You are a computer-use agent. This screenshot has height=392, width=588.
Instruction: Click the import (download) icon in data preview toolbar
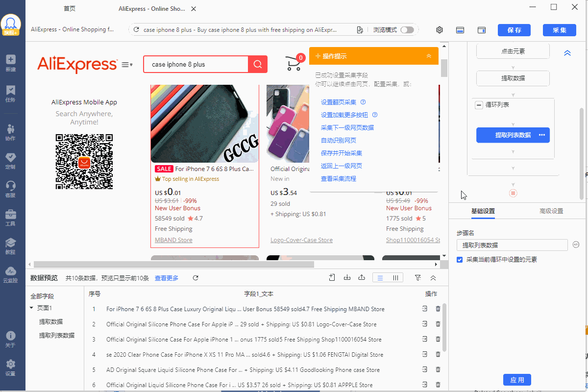[347, 278]
